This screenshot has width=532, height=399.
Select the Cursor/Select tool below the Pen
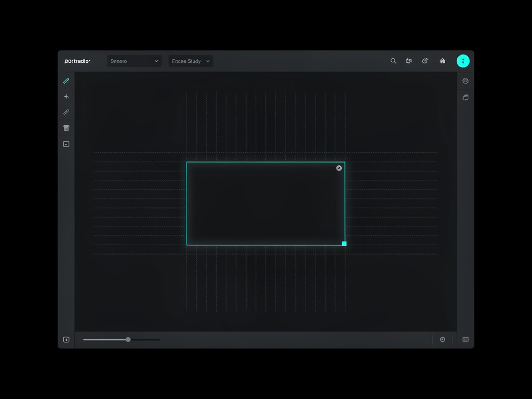(66, 96)
